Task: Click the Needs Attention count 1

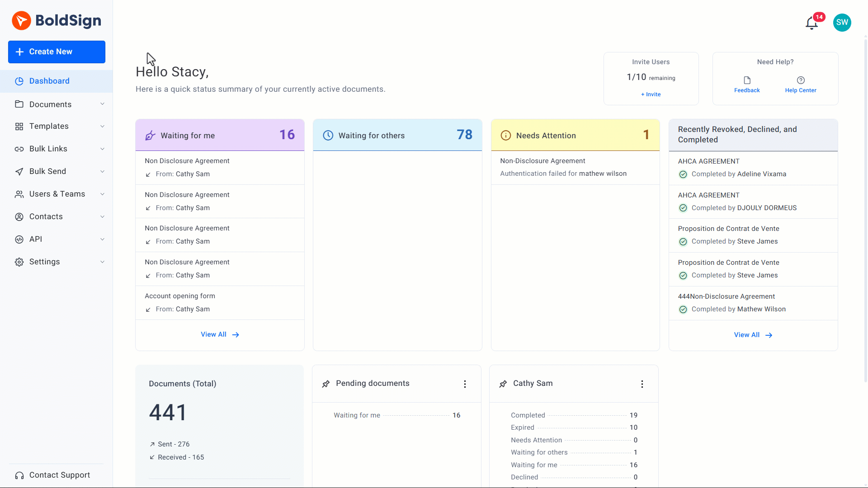Action: tap(646, 135)
